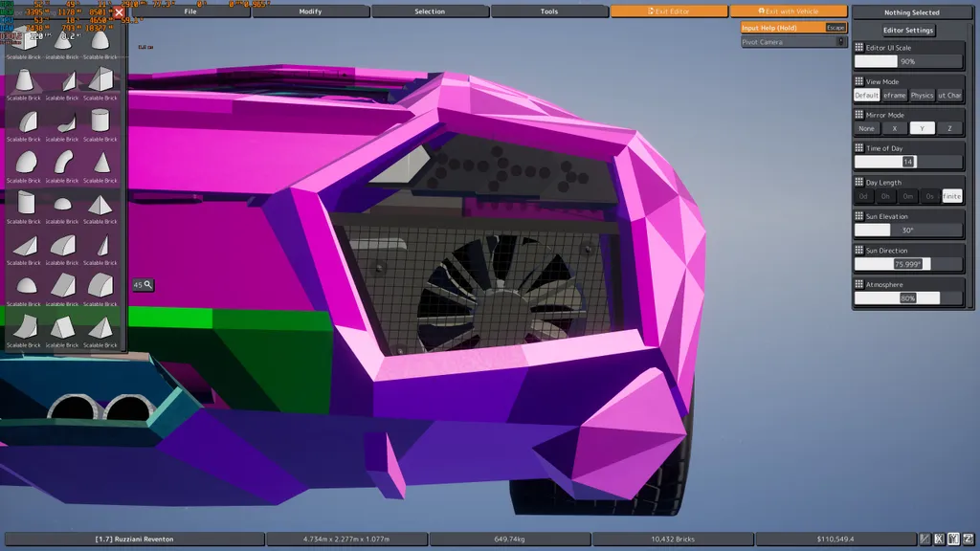The width and height of the screenshot is (980, 551).
Task: Click the slash no-mirror icon in status bar
Action: tap(924, 539)
